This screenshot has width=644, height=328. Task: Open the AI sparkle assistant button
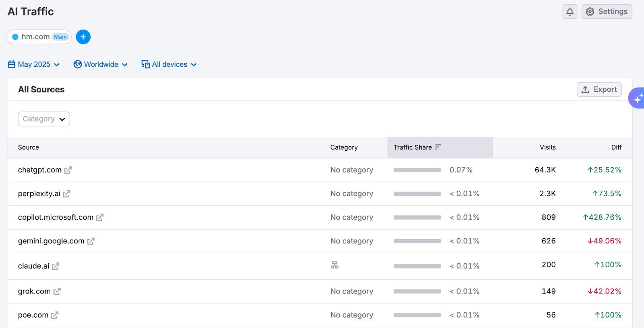click(637, 98)
